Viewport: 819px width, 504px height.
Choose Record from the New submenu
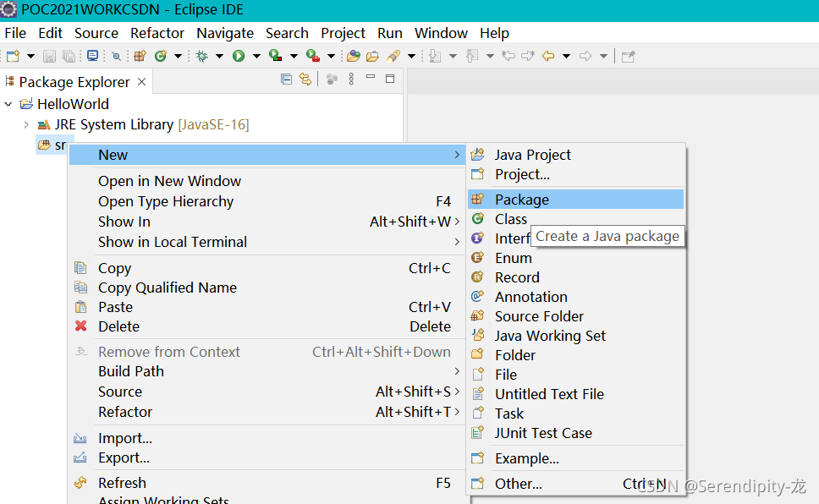575,277
